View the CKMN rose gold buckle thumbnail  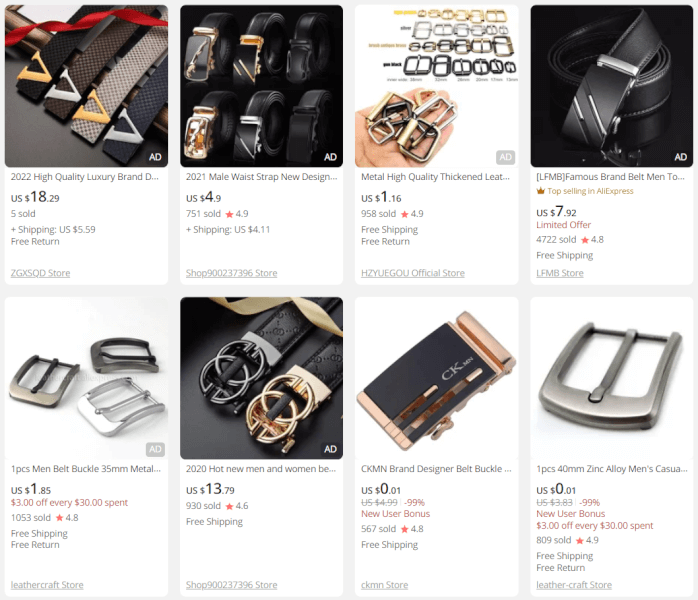[x=437, y=378]
